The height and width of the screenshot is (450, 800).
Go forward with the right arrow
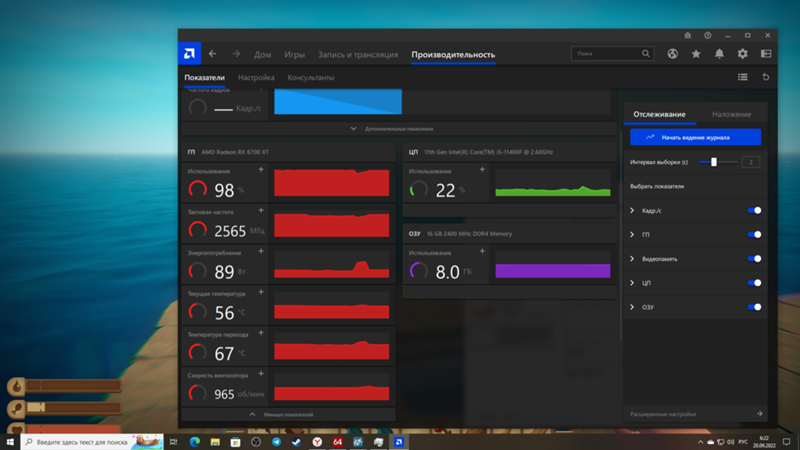[x=236, y=54]
